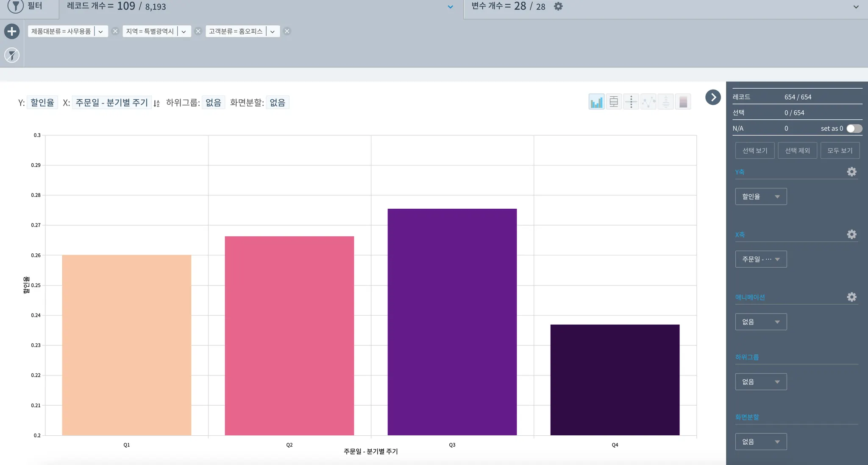The height and width of the screenshot is (465, 868).
Task: Click the clear filter funnel icon
Action: 12,55
